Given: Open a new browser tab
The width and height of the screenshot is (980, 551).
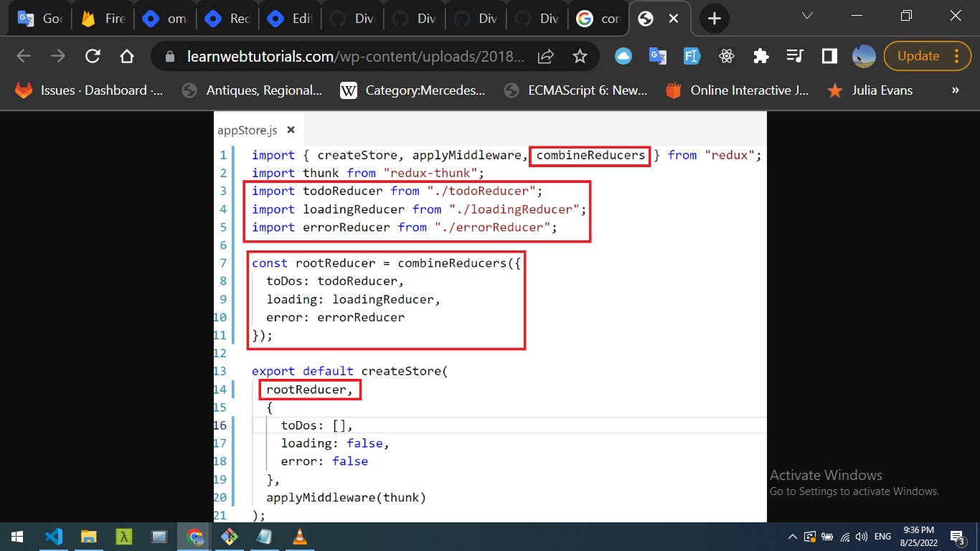Looking at the screenshot, I should tap(714, 19).
